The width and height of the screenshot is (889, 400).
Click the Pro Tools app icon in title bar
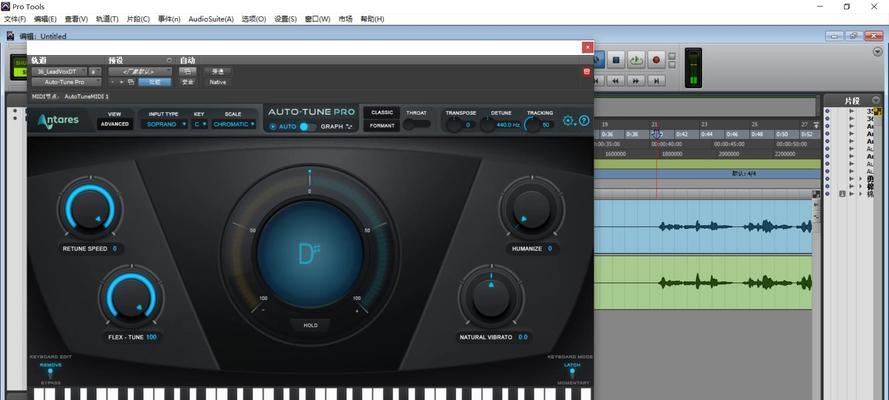tap(6, 6)
